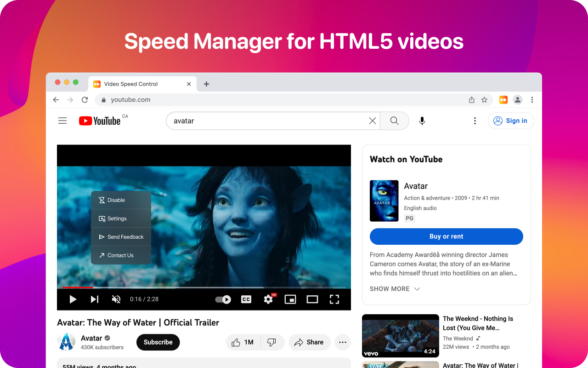Skip to the next video
Screen dimensions: 588x368
coord(95,299)
